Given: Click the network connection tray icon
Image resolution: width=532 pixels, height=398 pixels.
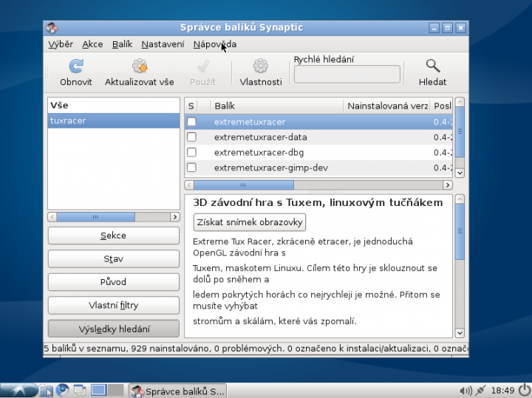Looking at the screenshot, I should point(480,391).
